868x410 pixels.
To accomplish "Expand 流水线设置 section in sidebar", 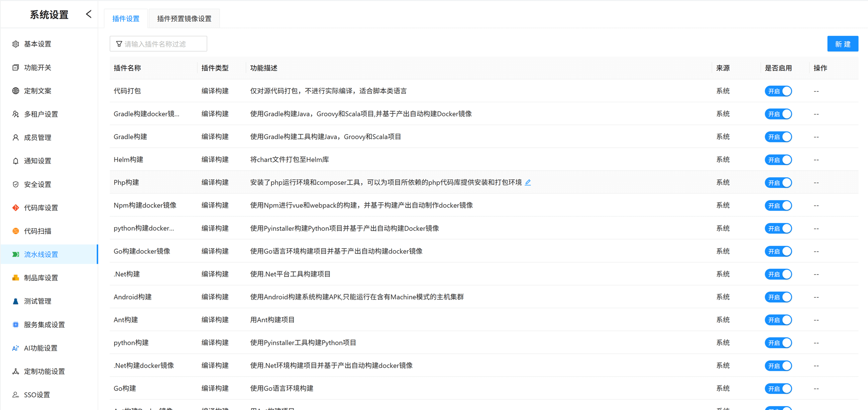I will click(x=41, y=254).
